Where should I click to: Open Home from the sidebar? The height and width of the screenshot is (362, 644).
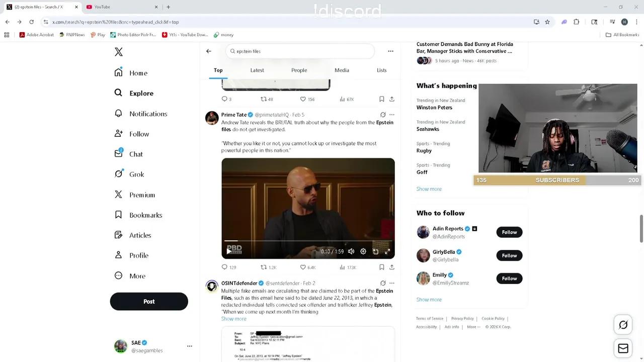click(x=131, y=73)
